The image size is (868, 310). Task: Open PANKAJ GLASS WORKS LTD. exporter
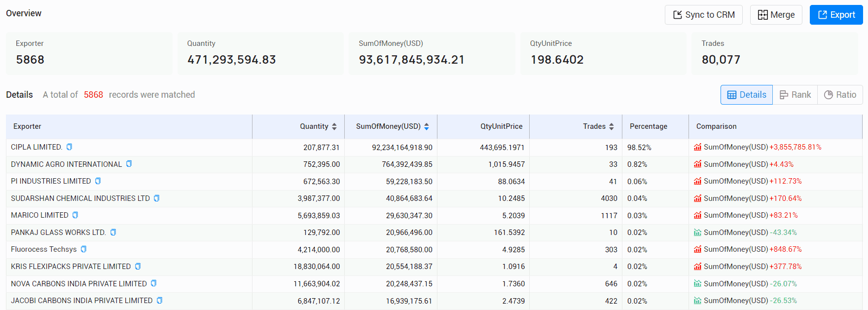pyautogui.click(x=58, y=232)
